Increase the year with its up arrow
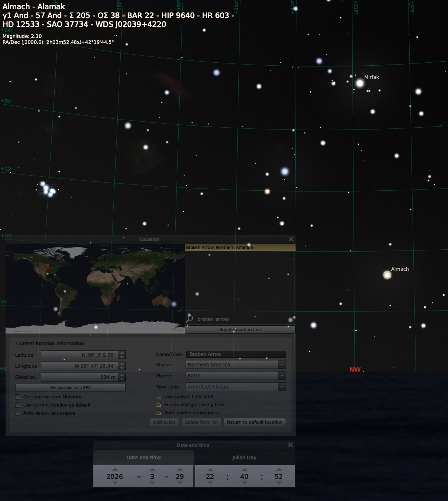The image size is (448, 501). pos(115,469)
